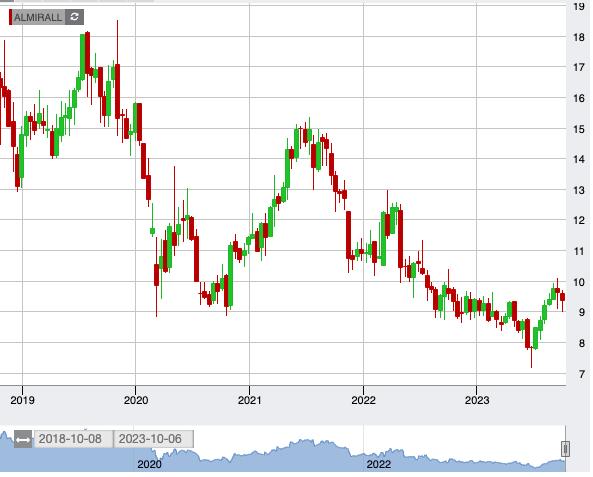
Task: Click the ALMIRALL series label
Action: pyautogui.click(x=38, y=17)
